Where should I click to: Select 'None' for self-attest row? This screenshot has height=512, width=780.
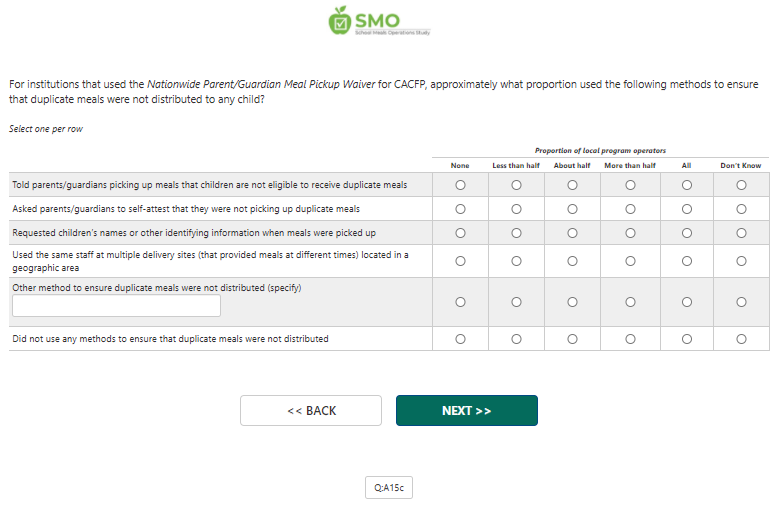[x=460, y=209]
